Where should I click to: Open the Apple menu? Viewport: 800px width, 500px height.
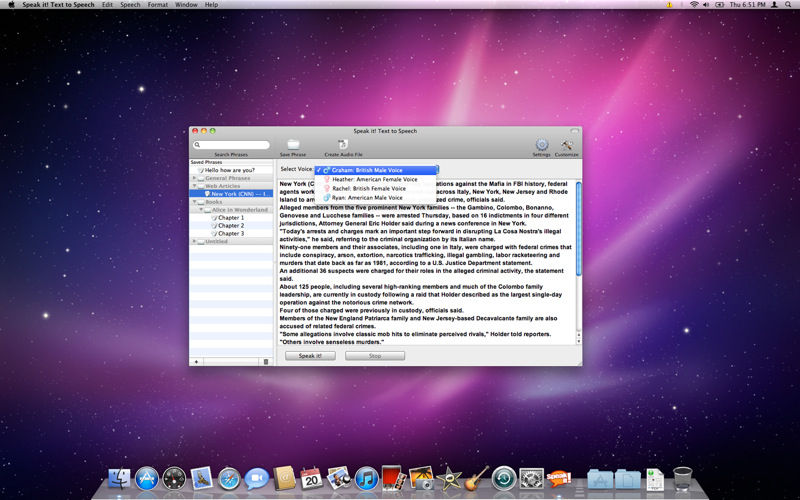coord(11,5)
